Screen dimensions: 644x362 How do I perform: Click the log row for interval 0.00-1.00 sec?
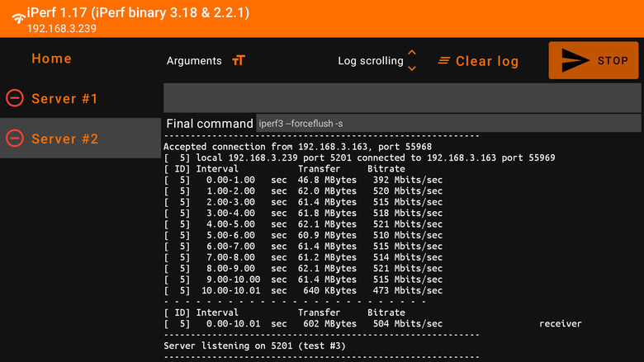pos(303,180)
